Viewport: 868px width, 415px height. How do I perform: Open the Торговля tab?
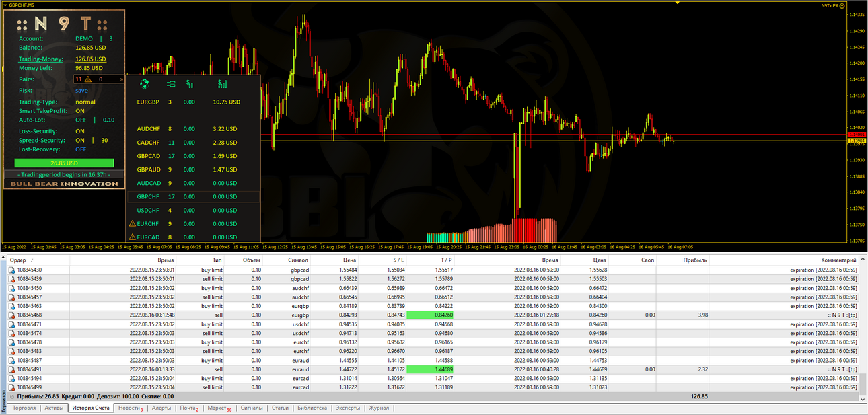(24, 408)
